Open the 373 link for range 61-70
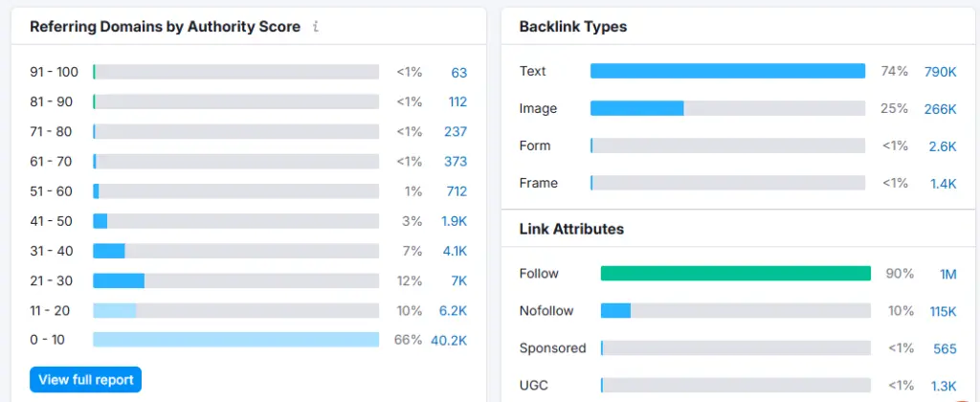This screenshot has width=980, height=402. tap(455, 161)
